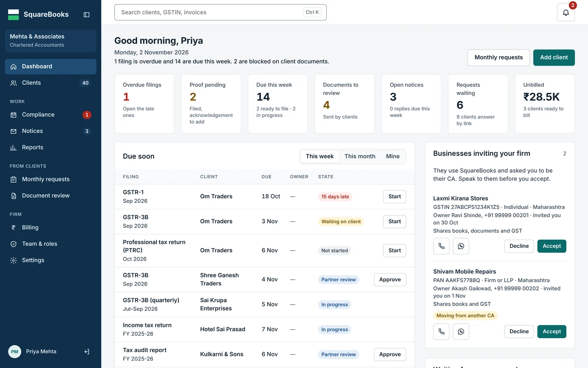Open the Documents to review card
This screenshot has height=368, width=588.
click(345, 104)
